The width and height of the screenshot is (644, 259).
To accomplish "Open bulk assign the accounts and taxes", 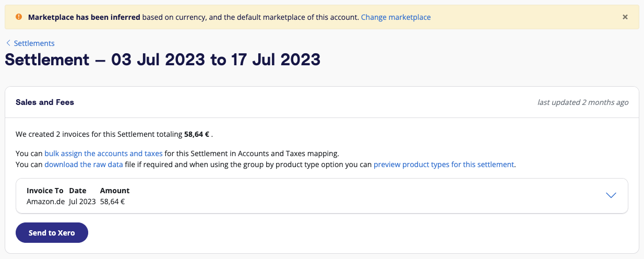I will (103, 154).
